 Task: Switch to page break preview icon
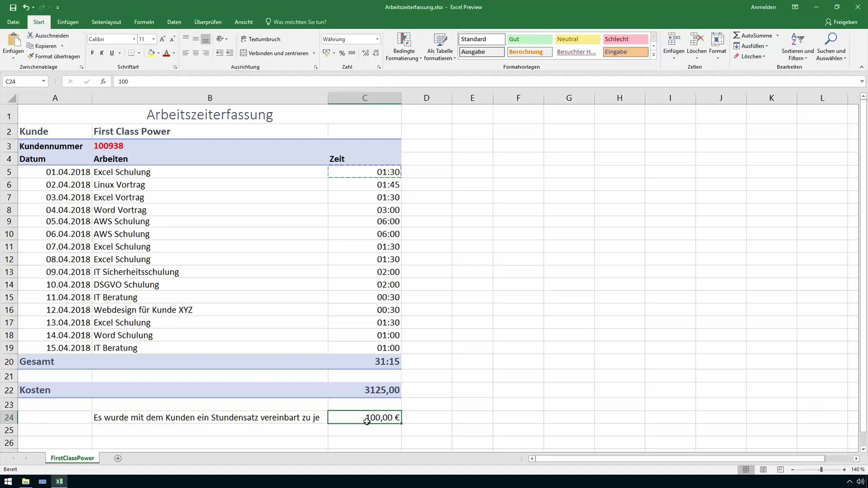pos(780,469)
